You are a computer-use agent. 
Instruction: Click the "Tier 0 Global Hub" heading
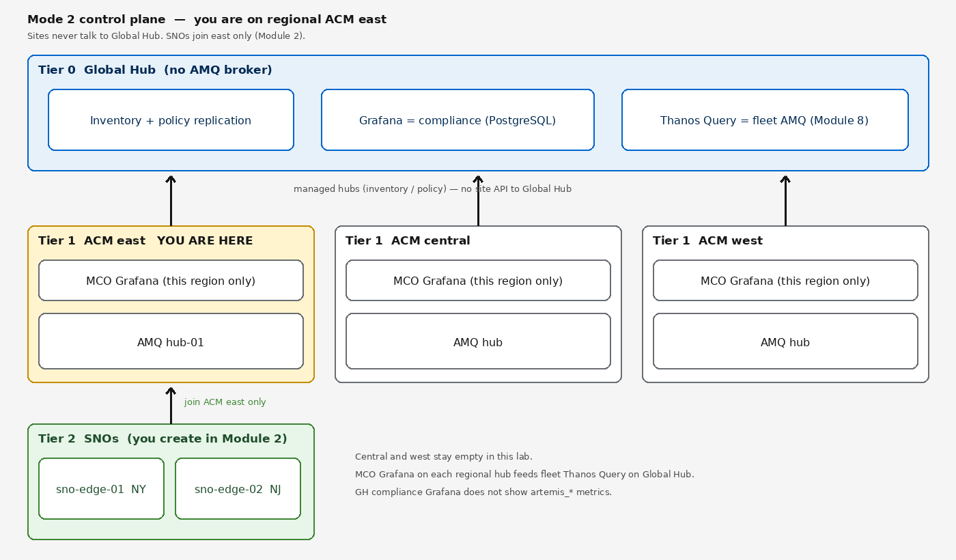155,70
